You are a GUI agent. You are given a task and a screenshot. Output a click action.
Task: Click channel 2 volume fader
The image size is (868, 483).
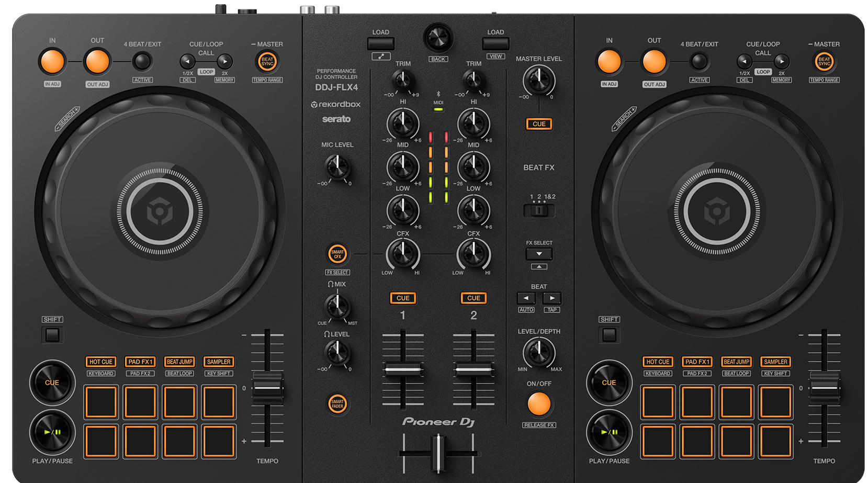click(474, 369)
